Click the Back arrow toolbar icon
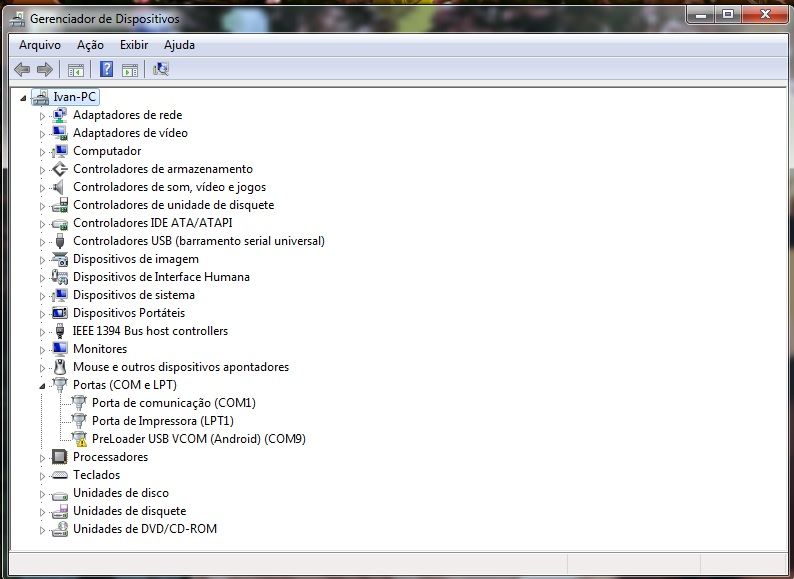Screen dimensions: 794x579 tap(22, 69)
